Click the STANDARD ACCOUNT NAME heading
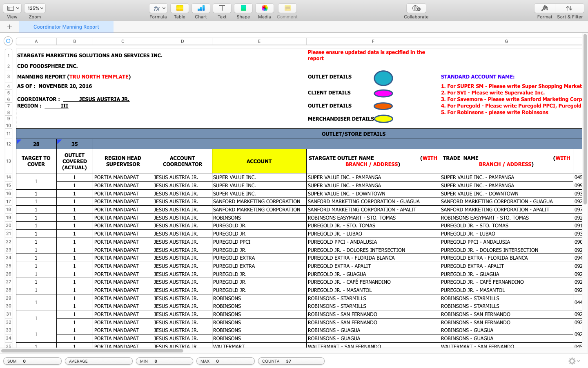 [x=478, y=77]
